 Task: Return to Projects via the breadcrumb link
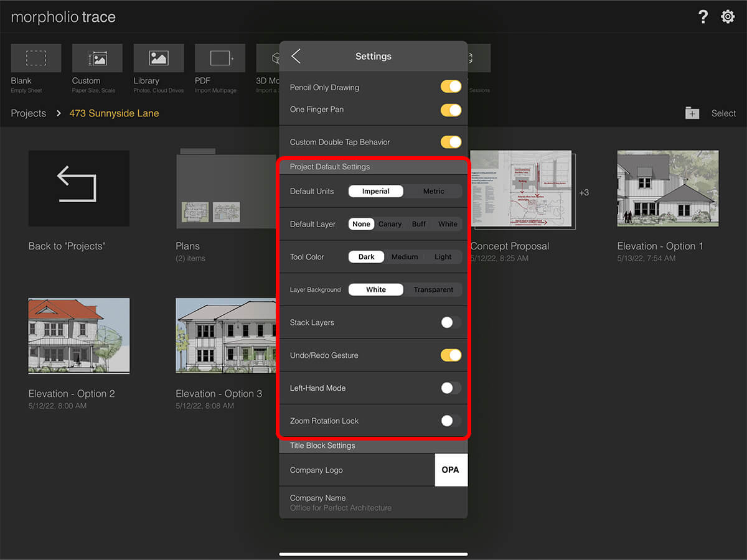pyautogui.click(x=28, y=113)
